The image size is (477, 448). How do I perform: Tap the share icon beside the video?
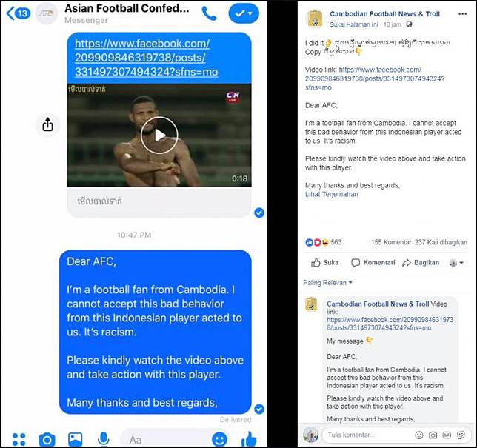coord(47,124)
